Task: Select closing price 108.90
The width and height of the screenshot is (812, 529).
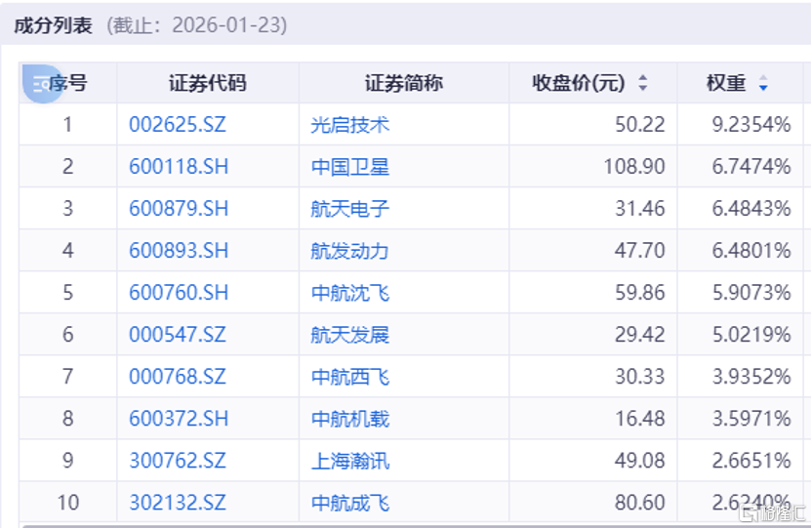Action: pyautogui.click(x=634, y=167)
